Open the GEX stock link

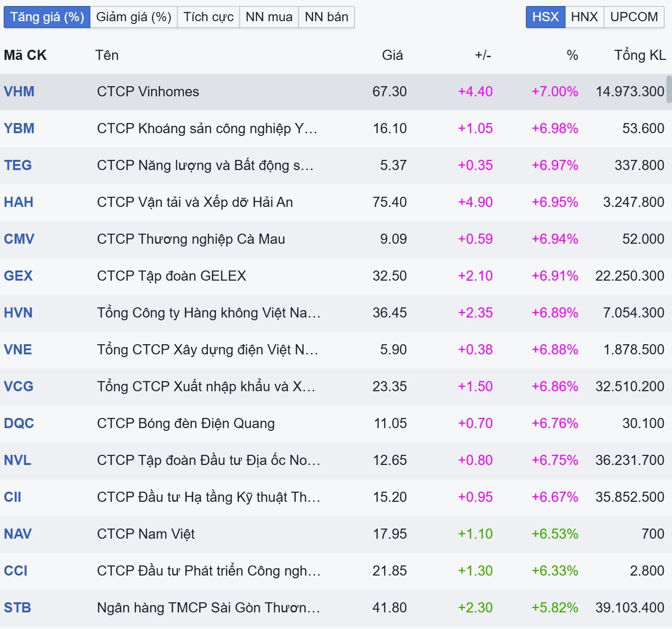coord(18,276)
